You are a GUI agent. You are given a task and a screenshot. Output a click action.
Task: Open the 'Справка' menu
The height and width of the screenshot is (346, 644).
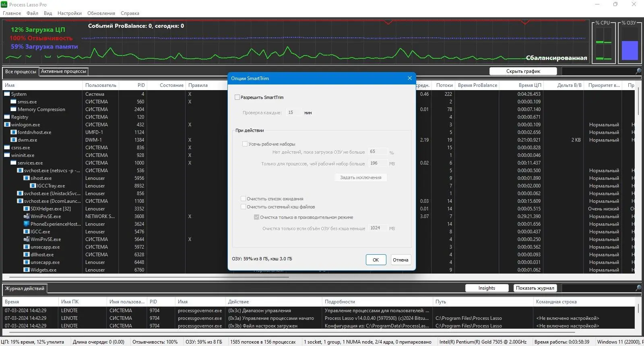(x=130, y=13)
